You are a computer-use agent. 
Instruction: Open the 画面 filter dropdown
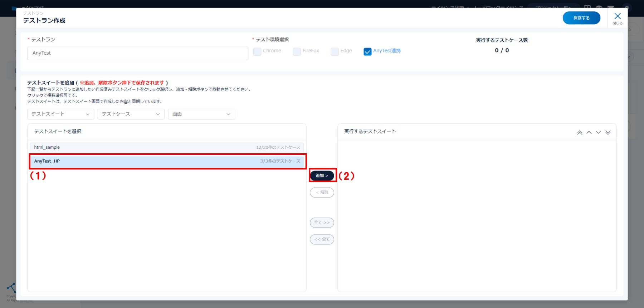(x=201, y=114)
